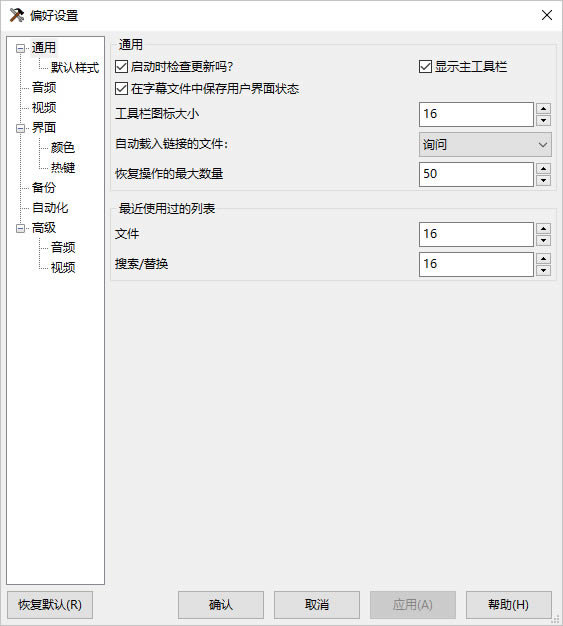Select 默认样式 in the settings tree
Image resolution: width=563 pixels, height=626 pixels.
pos(75,67)
